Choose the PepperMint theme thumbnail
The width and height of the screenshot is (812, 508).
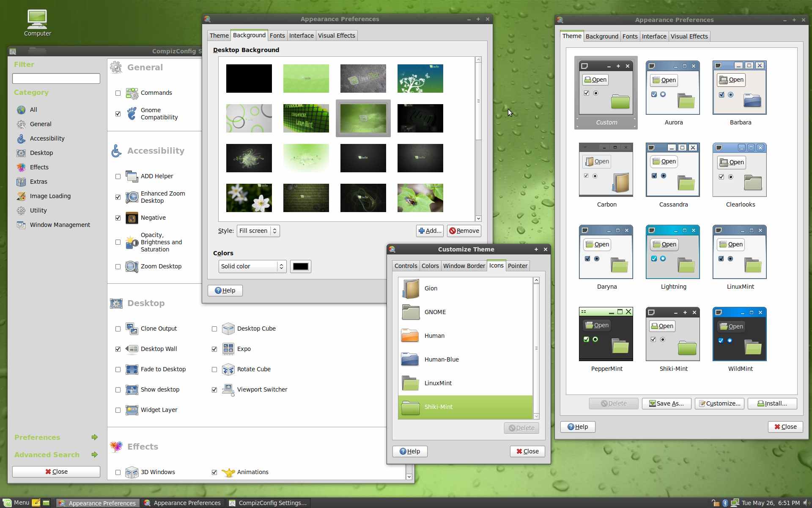pyautogui.click(x=606, y=334)
